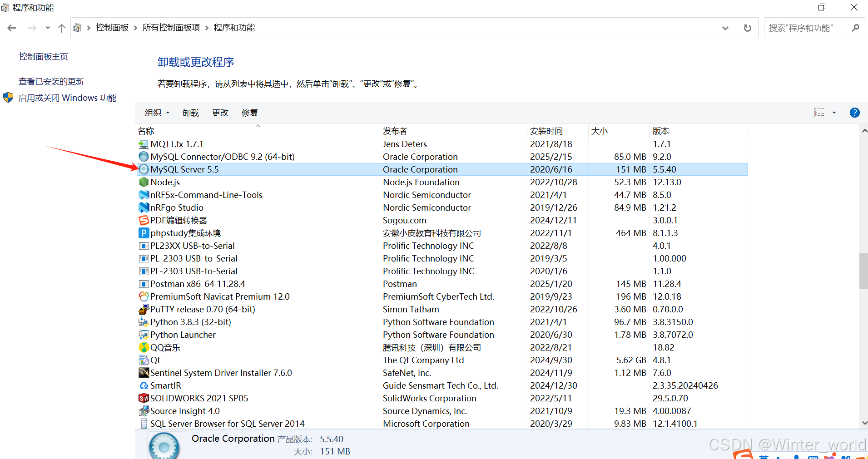Click the phpstudy集成环境 icon
868x459 pixels.
[144, 233]
